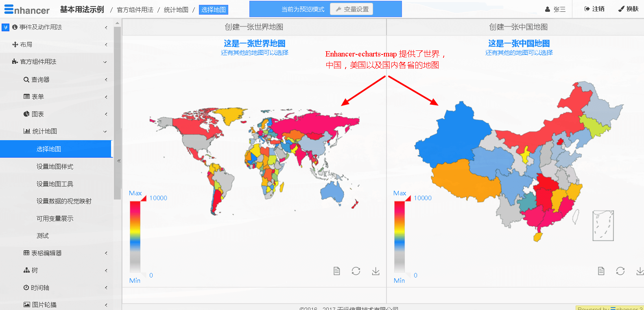Click the data view icon under world map
This screenshot has width=644, height=310.
pos(336,271)
